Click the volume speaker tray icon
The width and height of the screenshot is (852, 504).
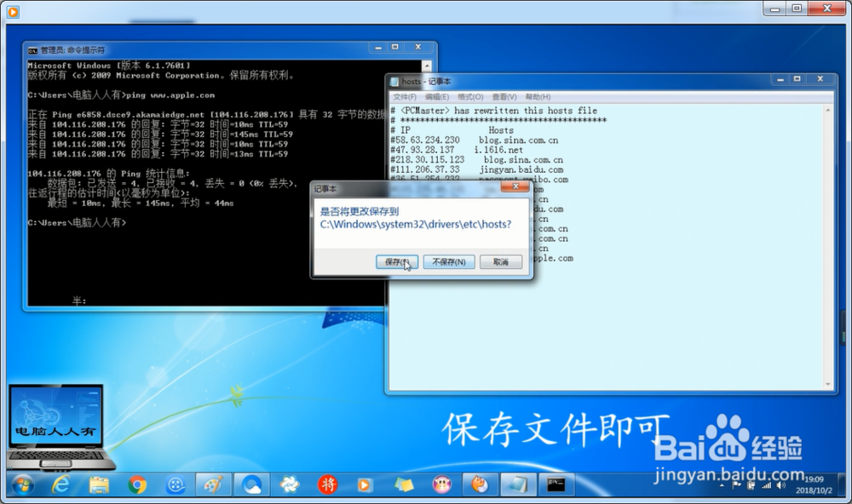pyautogui.click(x=780, y=485)
